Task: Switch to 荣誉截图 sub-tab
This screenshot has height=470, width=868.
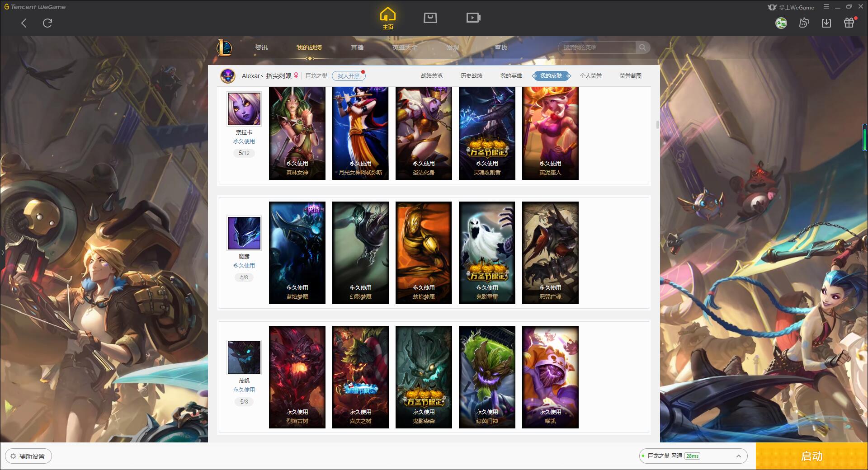Action: pyautogui.click(x=631, y=76)
